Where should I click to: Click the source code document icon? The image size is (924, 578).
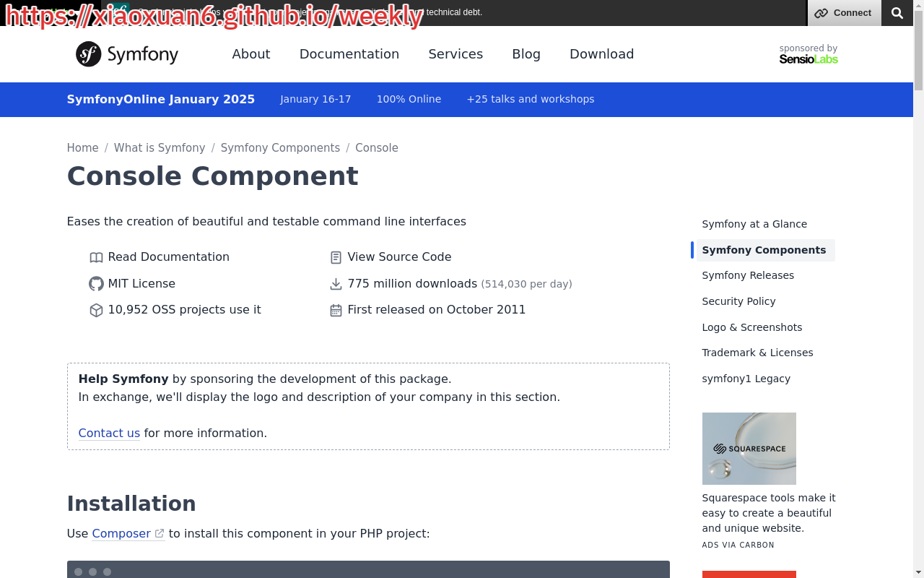(336, 258)
